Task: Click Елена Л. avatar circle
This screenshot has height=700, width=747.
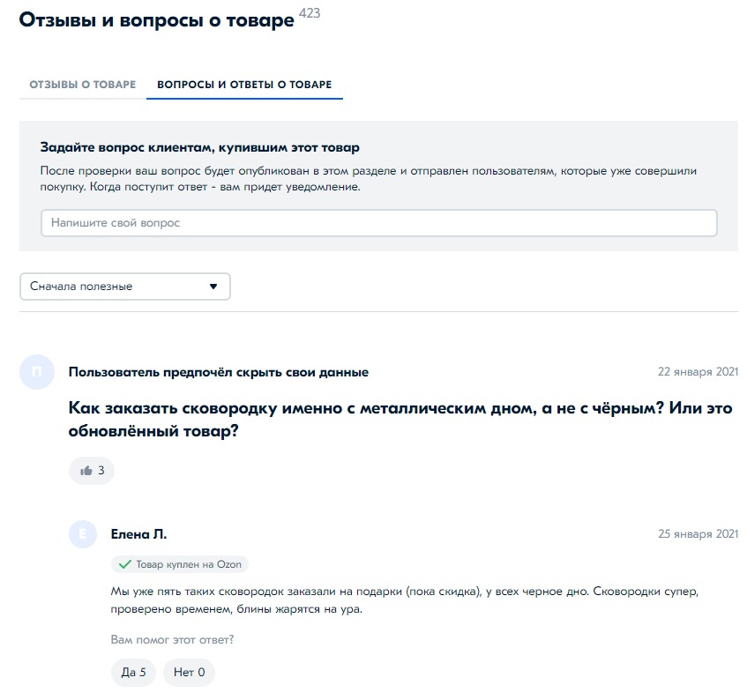Action: click(83, 534)
